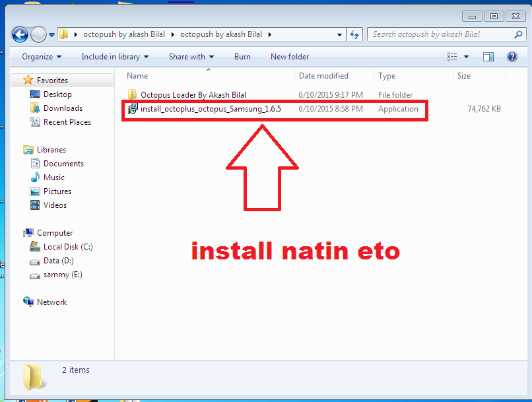Sort by Type column header
Screen dimensions: 532x402
pyautogui.click(x=387, y=76)
